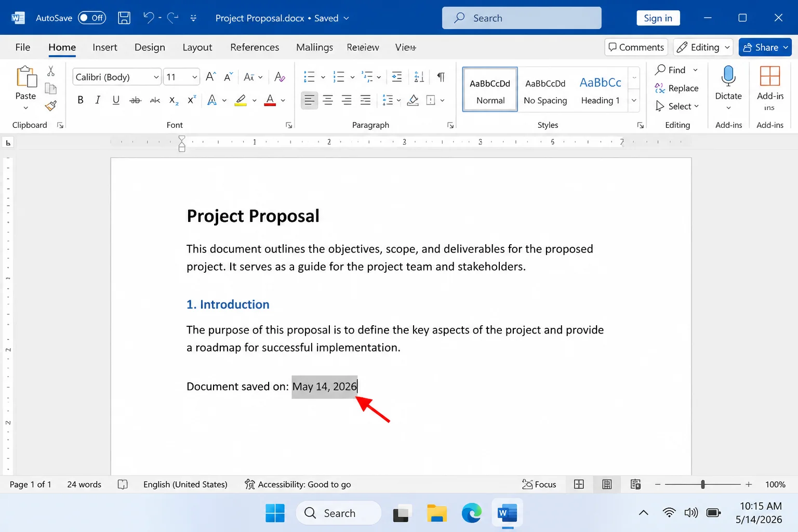Switch to Read Mode view icon

579,484
